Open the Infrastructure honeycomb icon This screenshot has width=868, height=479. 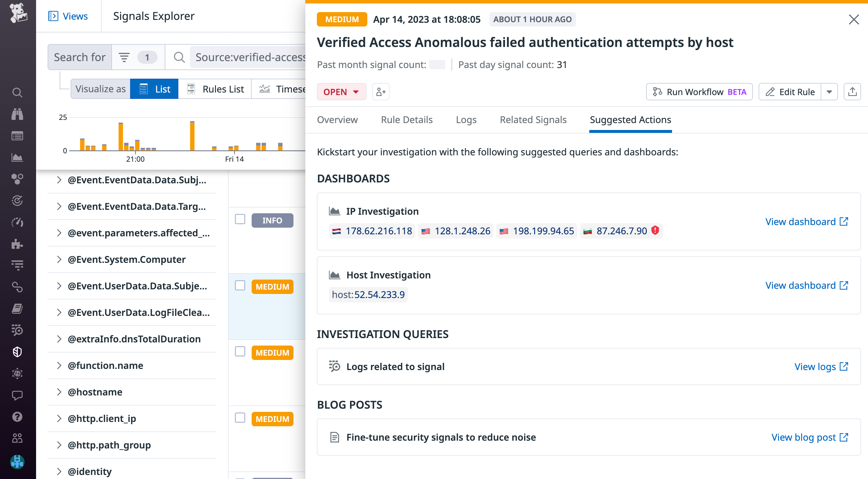coord(17,179)
